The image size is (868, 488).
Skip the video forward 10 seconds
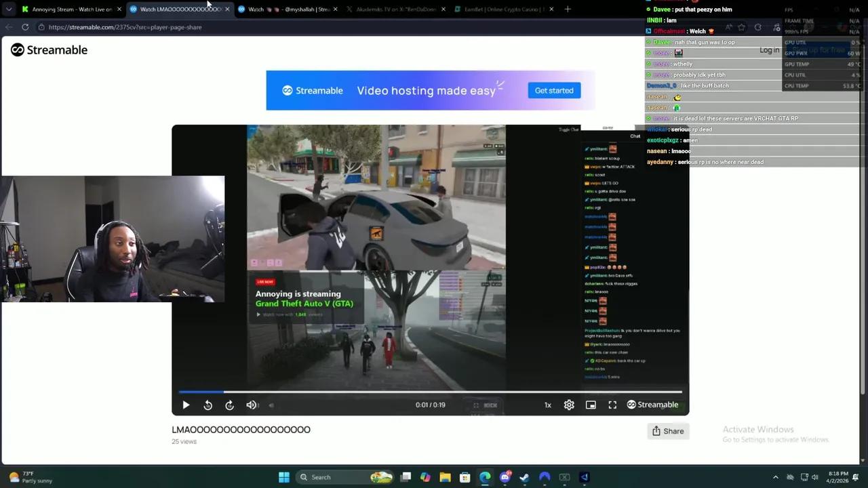(x=229, y=405)
